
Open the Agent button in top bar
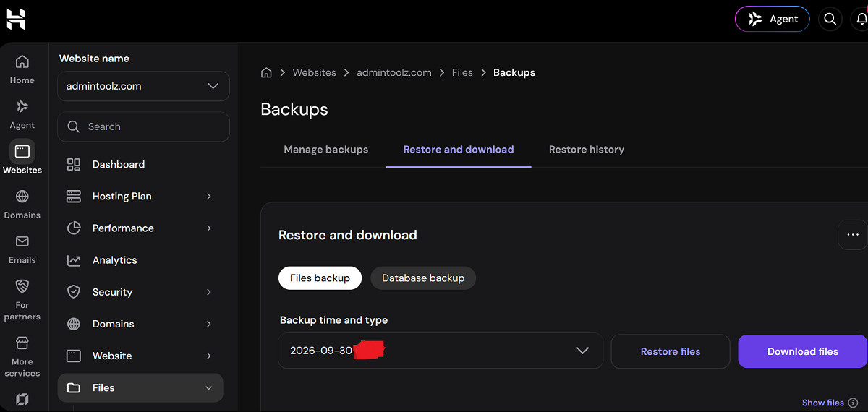click(773, 19)
